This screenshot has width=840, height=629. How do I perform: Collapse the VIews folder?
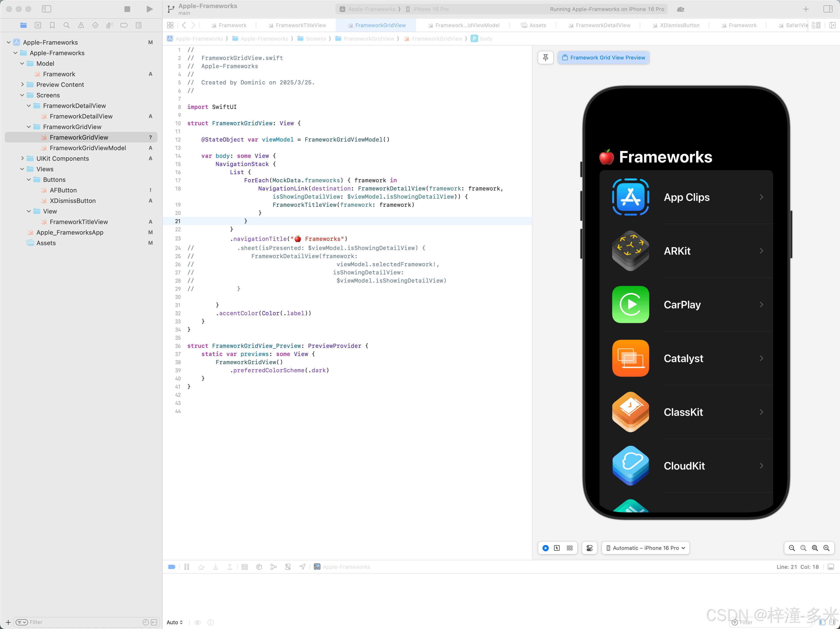click(22, 169)
